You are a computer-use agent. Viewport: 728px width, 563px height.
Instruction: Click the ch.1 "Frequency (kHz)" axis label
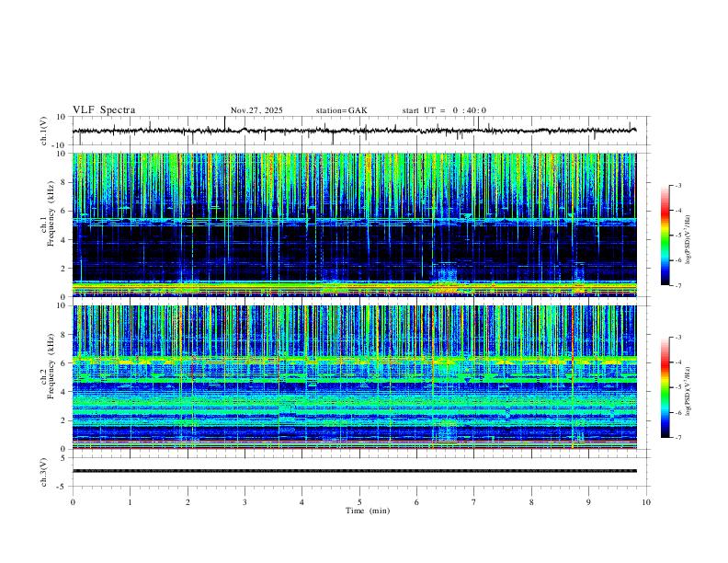click(x=51, y=212)
